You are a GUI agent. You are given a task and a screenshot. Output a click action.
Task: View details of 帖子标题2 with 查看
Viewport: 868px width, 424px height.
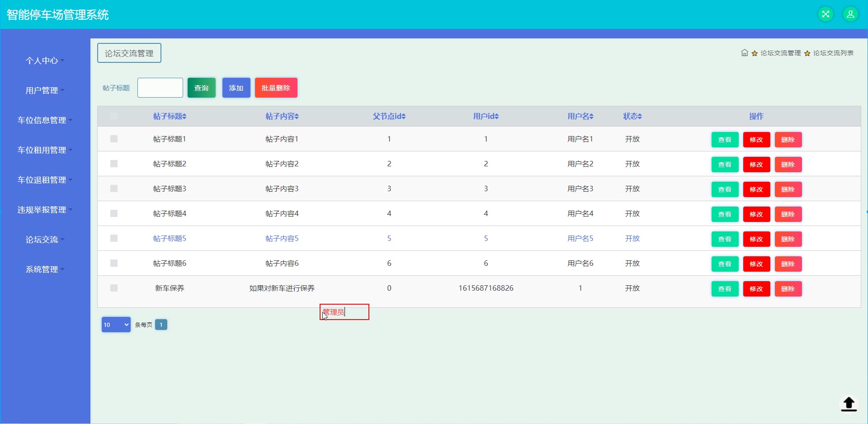pos(725,165)
